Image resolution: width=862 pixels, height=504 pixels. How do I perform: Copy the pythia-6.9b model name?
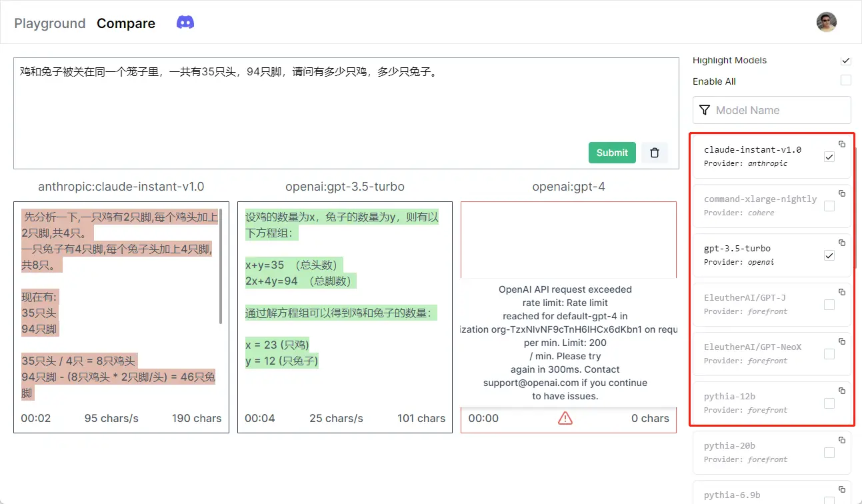point(842,489)
